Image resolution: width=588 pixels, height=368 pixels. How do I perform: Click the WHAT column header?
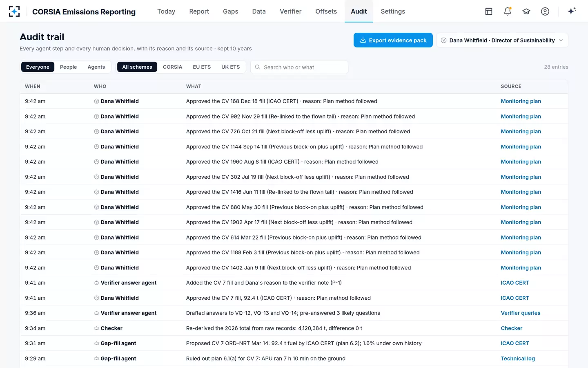click(194, 86)
